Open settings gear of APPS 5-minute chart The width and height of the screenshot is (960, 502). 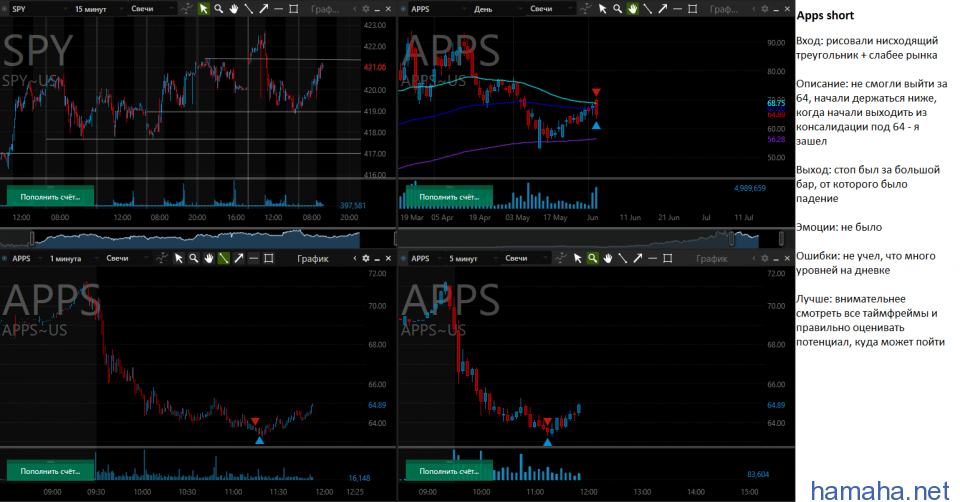pyautogui.click(x=765, y=258)
